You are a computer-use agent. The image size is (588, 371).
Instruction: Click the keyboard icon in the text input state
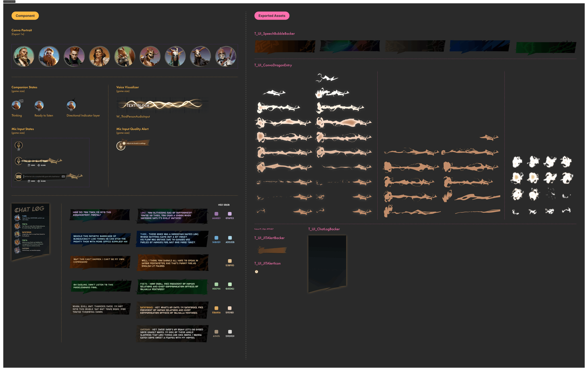tap(19, 177)
